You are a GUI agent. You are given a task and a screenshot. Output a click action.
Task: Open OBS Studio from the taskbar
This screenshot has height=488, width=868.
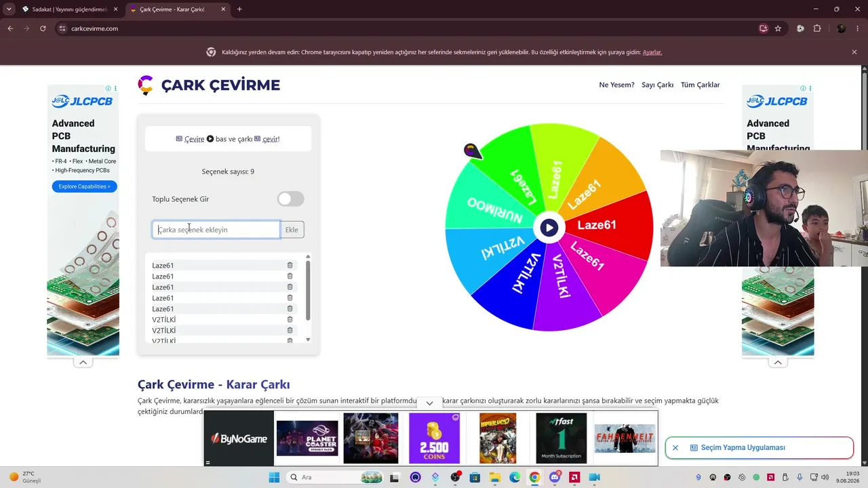coord(455,477)
